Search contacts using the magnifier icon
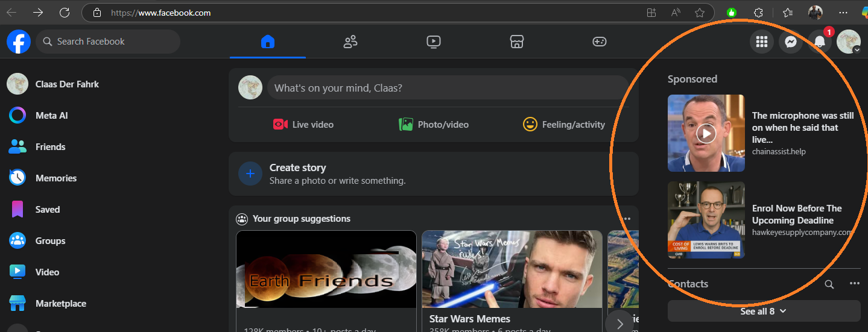Image resolution: width=868 pixels, height=332 pixels. [x=829, y=284]
